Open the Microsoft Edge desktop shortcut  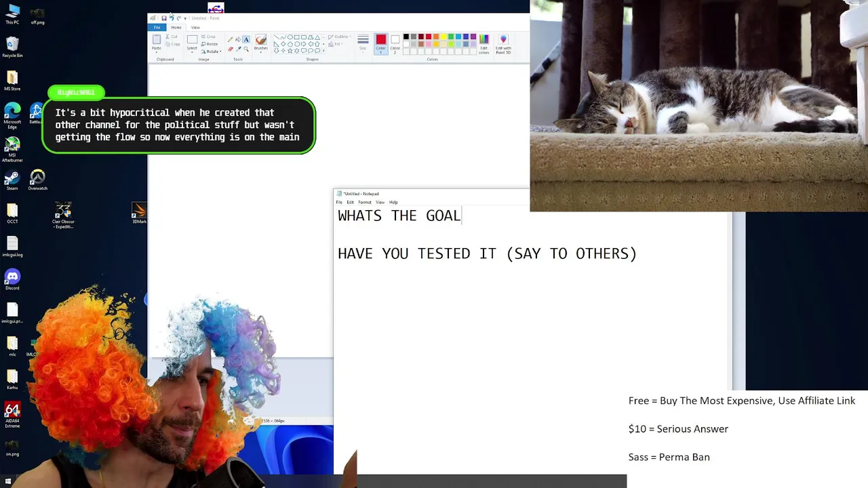click(x=12, y=115)
